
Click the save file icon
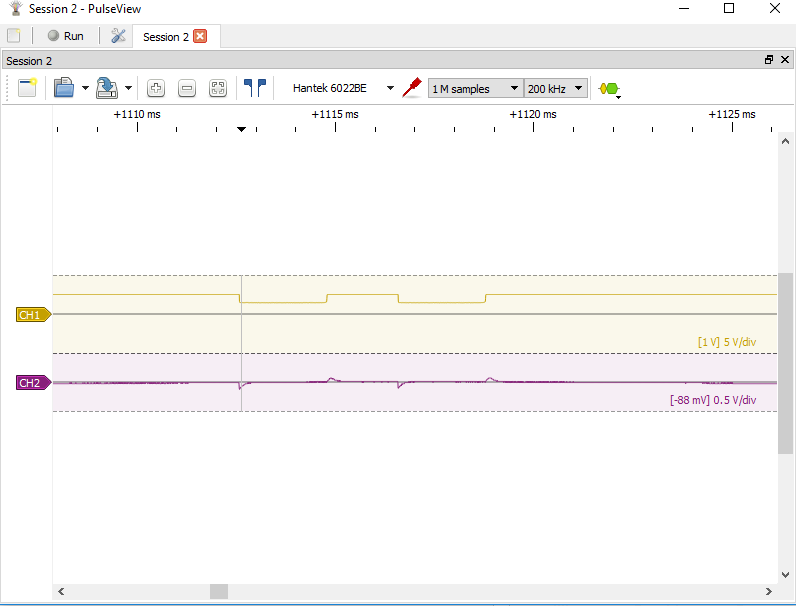(107, 88)
